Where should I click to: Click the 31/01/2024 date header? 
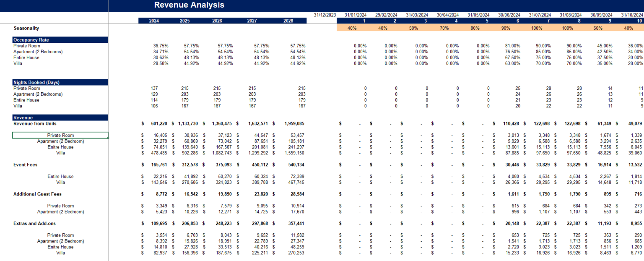(356, 15)
